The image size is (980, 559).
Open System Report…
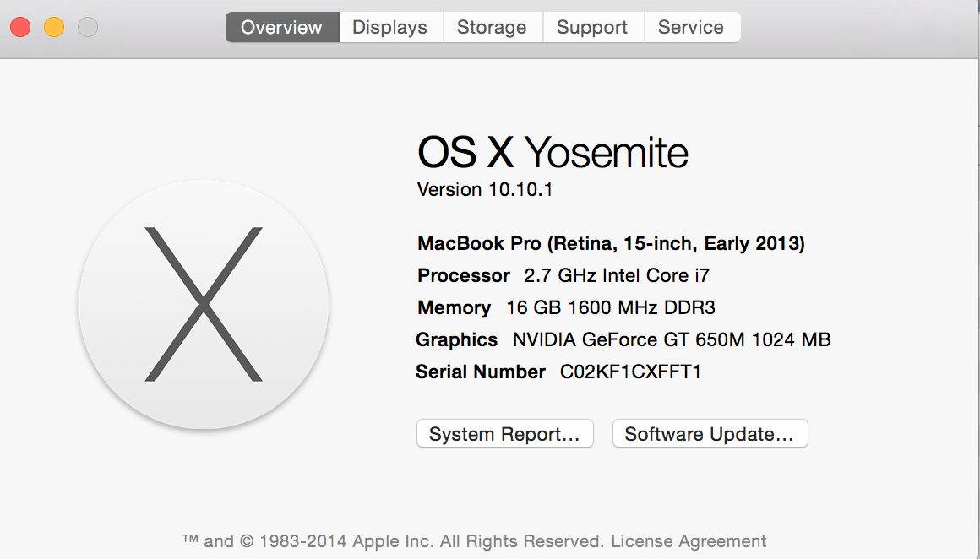pyautogui.click(x=505, y=433)
